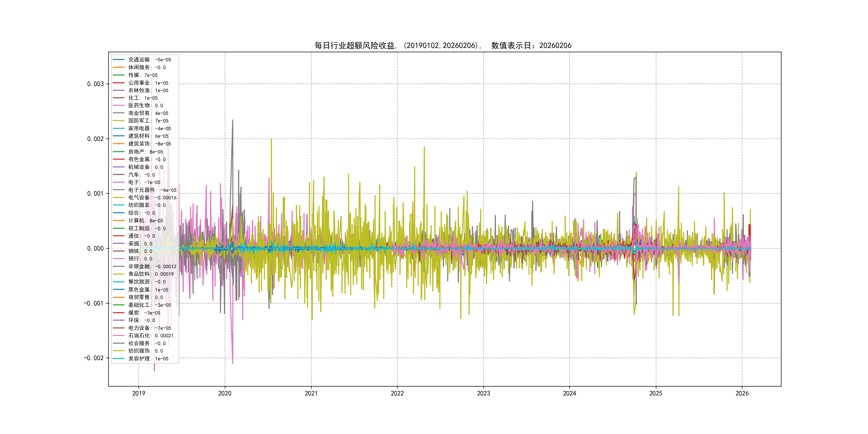Click the -0.002 y-axis tick label
The height and width of the screenshot is (434, 868).
(94, 358)
